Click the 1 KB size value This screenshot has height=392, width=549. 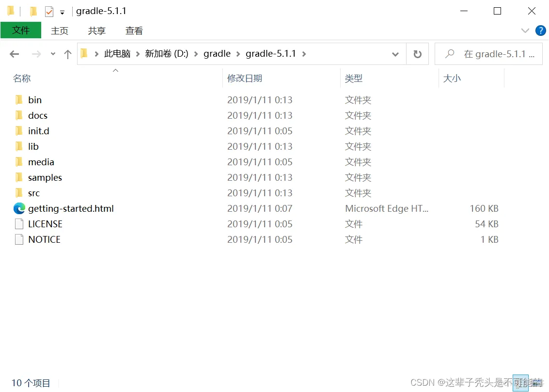pos(489,239)
